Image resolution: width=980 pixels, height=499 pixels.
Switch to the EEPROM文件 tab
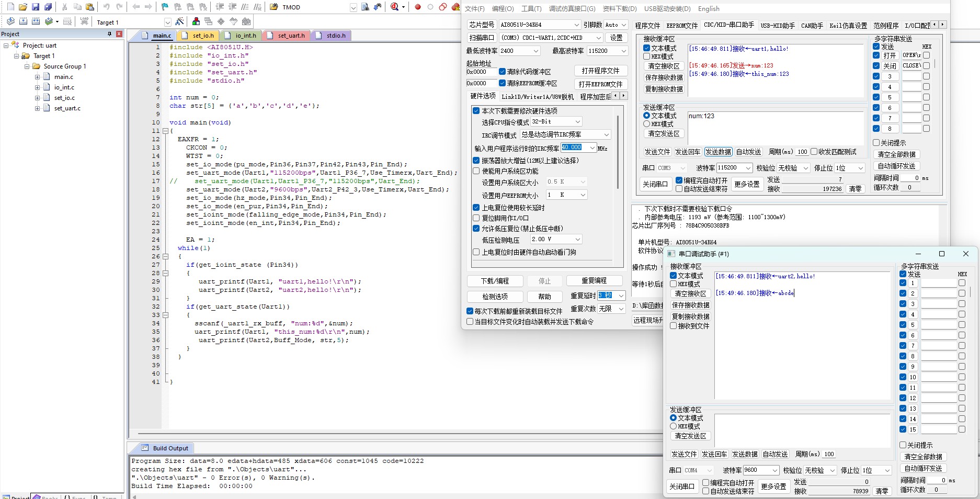[x=682, y=25]
